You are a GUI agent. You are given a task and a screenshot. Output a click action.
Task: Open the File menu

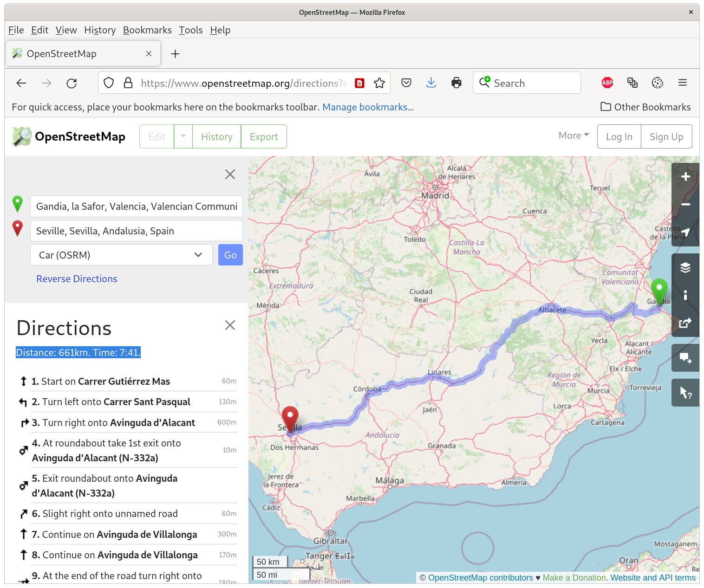coord(16,30)
